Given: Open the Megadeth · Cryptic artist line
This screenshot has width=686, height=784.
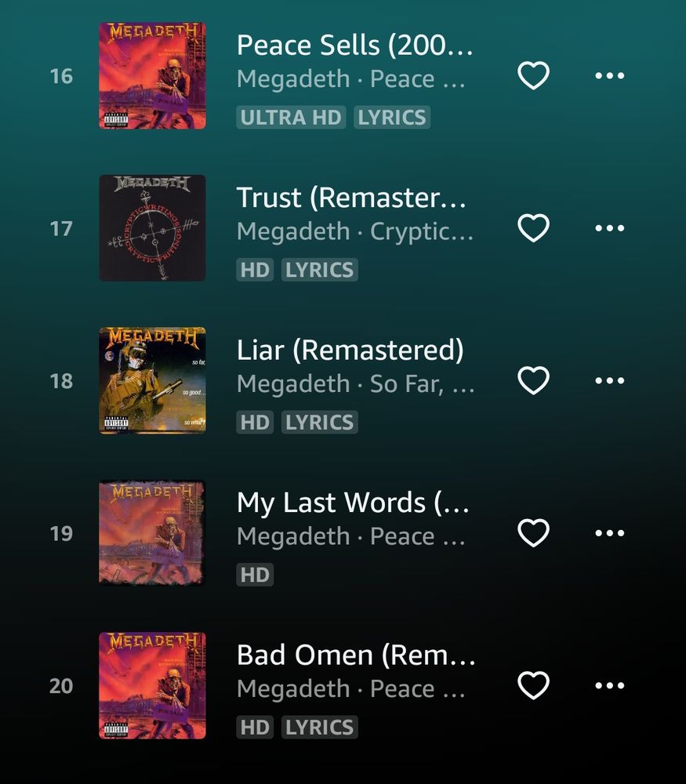Looking at the screenshot, I should [x=355, y=231].
